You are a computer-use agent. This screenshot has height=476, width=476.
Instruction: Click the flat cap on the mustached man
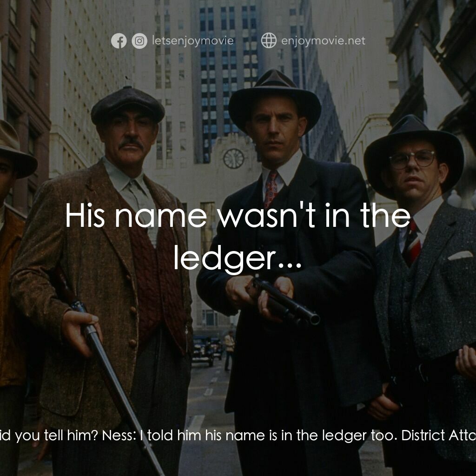[128, 103]
